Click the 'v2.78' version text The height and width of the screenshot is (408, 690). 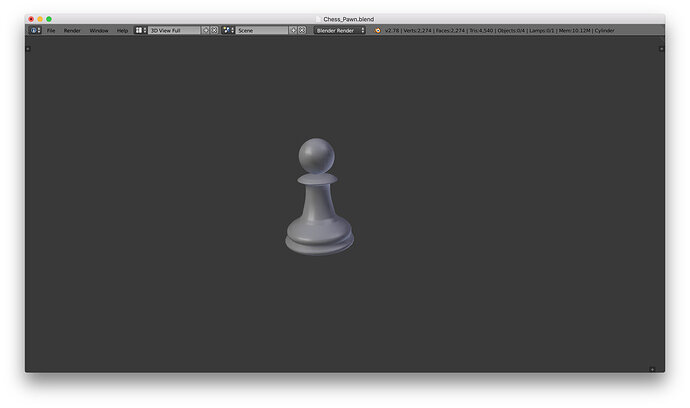coord(392,30)
